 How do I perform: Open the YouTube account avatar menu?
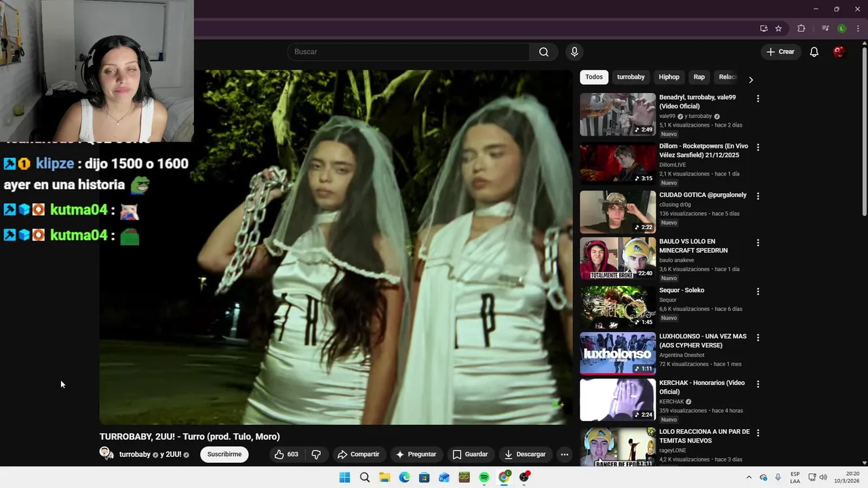[840, 52]
